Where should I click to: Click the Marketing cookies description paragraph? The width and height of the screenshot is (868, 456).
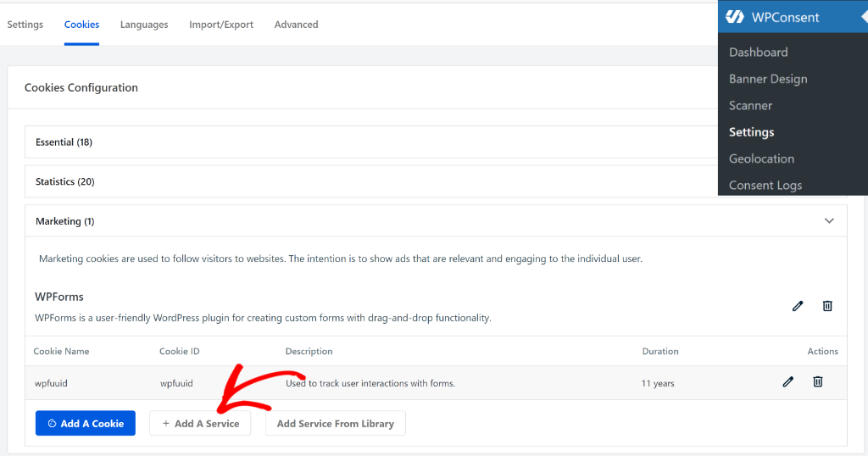click(341, 259)
